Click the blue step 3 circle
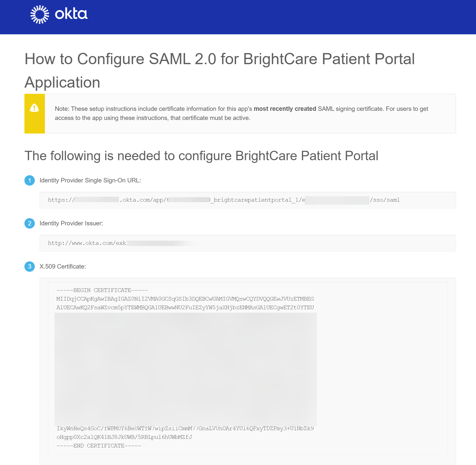476x465 pixels. (30, 267)
